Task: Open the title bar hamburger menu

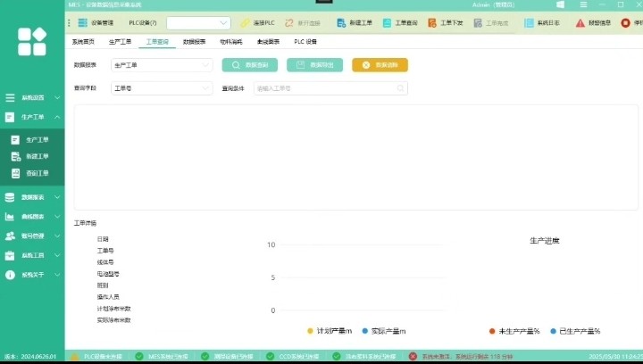Action: [x=583, y=4]
